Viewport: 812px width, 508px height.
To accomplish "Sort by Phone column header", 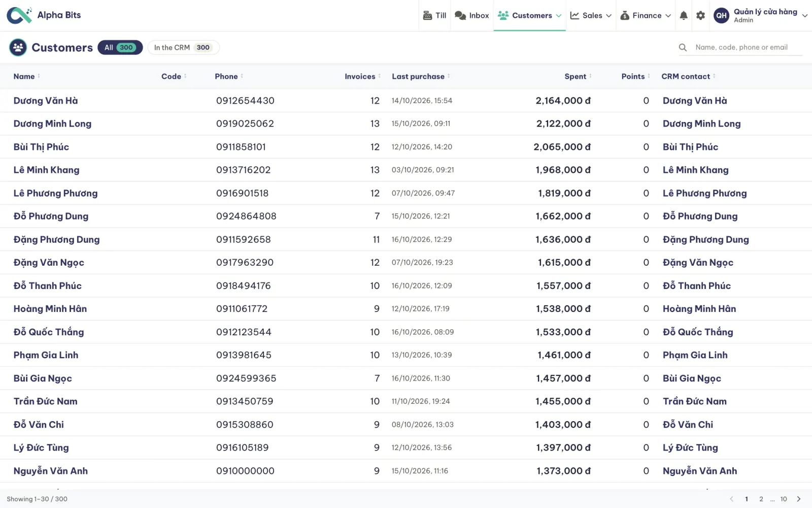I will pos(229,76).
